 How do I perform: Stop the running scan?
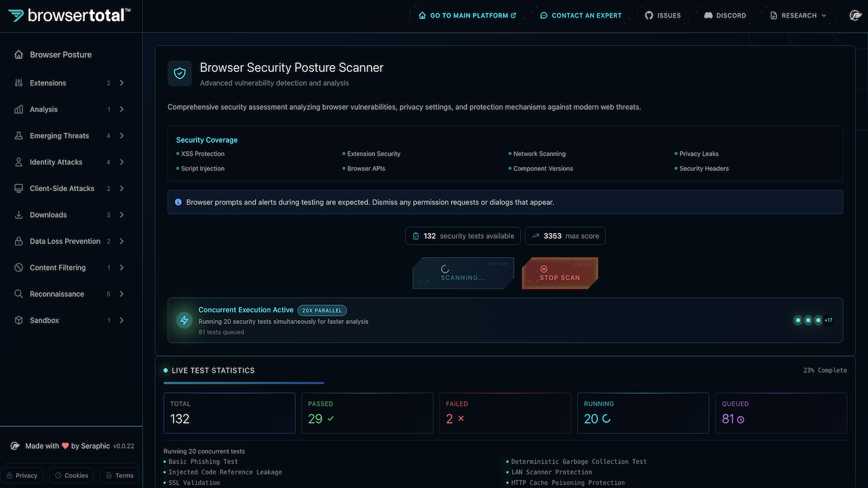click(x=560, y=273)
